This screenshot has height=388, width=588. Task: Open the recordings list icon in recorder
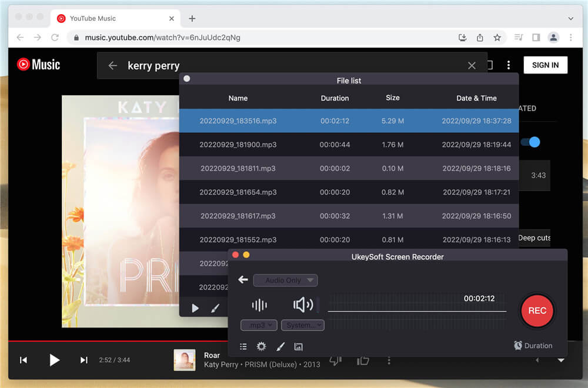point(243,346)
